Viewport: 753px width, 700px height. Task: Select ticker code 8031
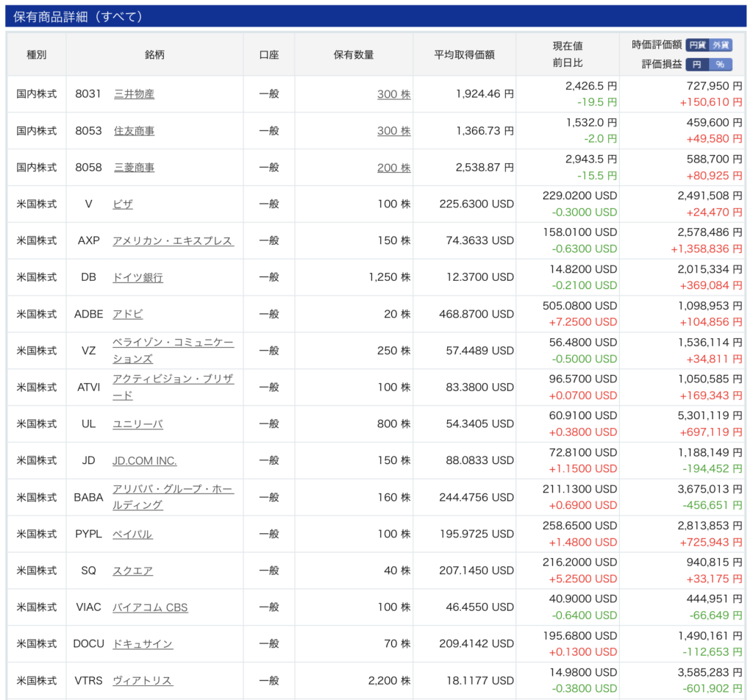coord(88,93)
